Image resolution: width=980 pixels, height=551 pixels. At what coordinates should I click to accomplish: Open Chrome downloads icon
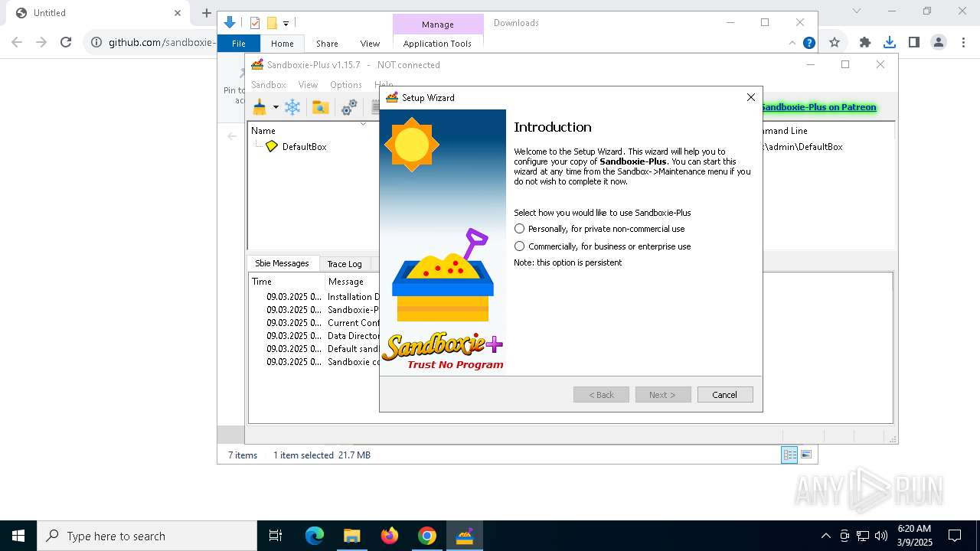[x=890, y=42]
